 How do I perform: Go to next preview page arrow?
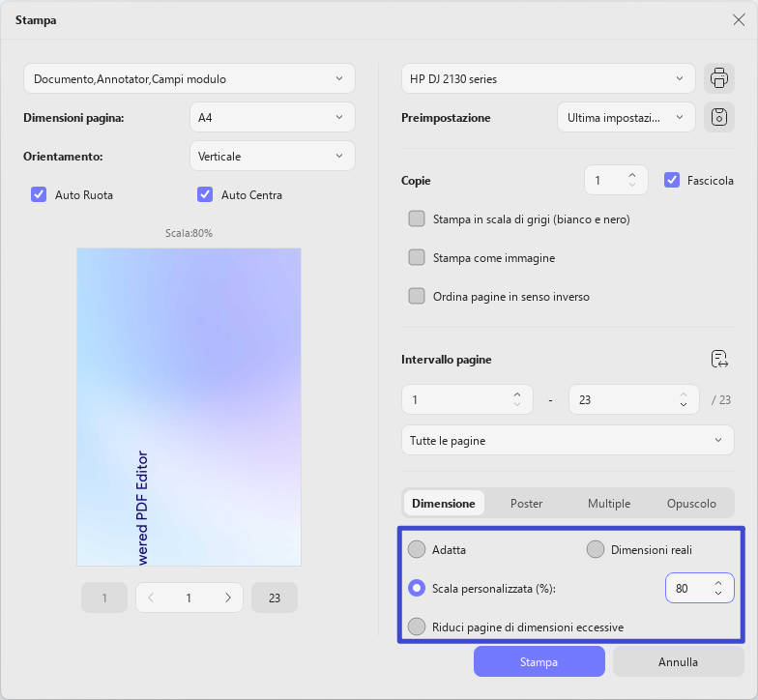point(228,598)
